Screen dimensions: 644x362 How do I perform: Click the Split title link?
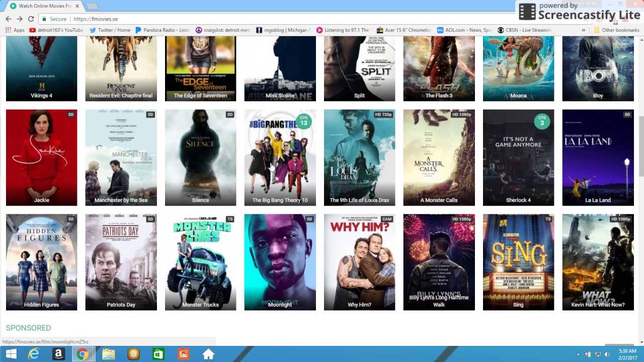pyautogui.click(x=359, y=96)
